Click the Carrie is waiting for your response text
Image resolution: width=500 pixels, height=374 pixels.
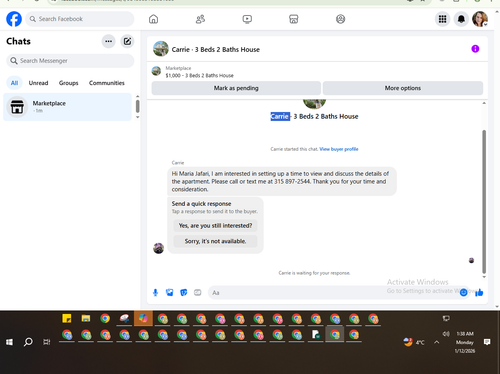[314, 273]
